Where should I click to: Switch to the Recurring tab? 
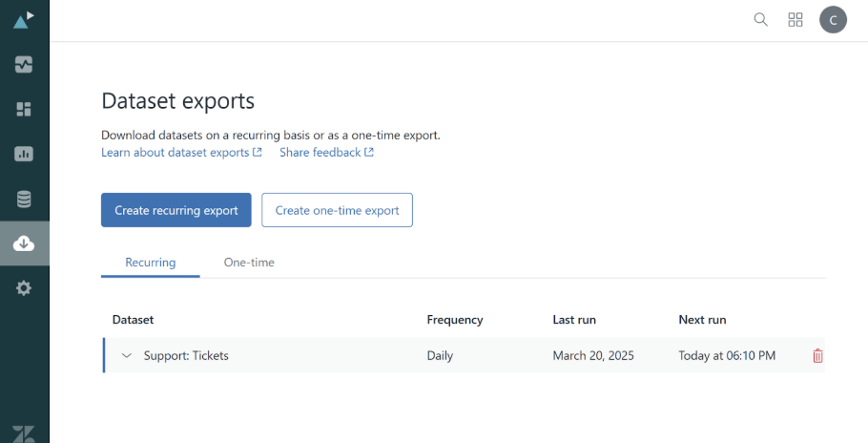coord(151,263)
